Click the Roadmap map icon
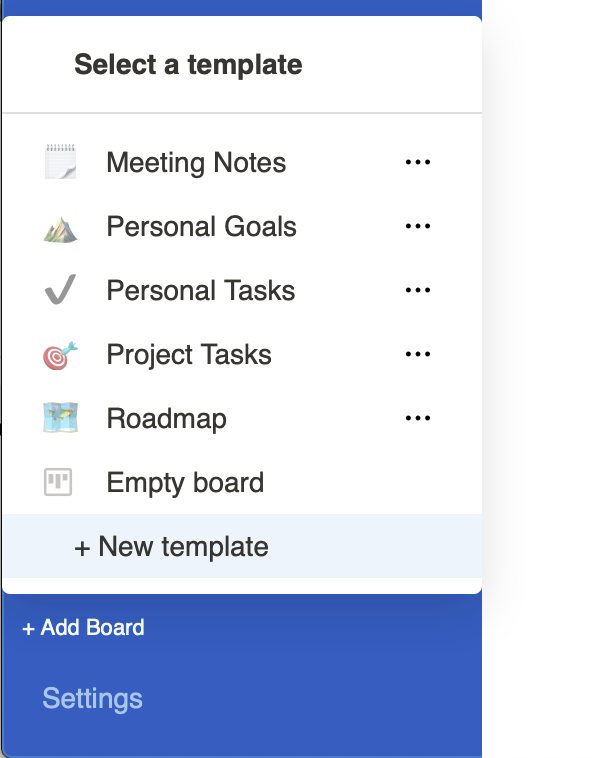The width and height of the screenshot is (608, 758). 60,419
